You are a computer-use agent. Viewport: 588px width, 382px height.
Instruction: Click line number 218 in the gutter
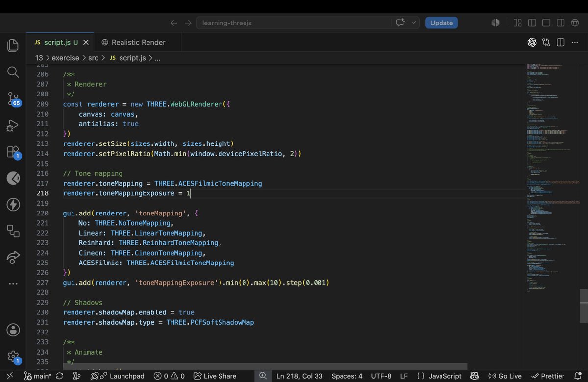click(x=42, y=193)
